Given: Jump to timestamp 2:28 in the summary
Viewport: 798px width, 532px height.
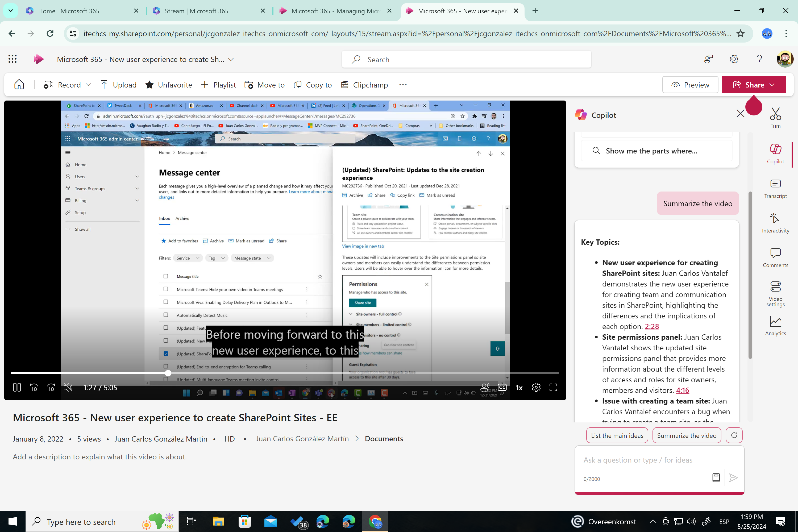Looking at the screenshot, I should pyautogui.click(x=651, y=326).
